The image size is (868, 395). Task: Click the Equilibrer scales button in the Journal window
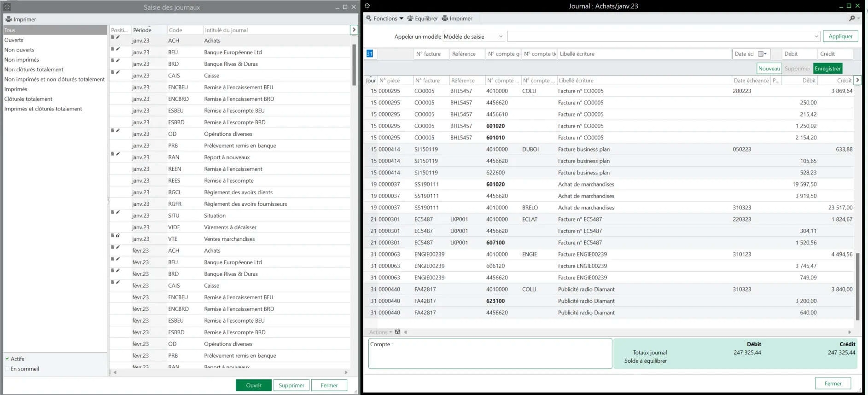tap(422, 18)
